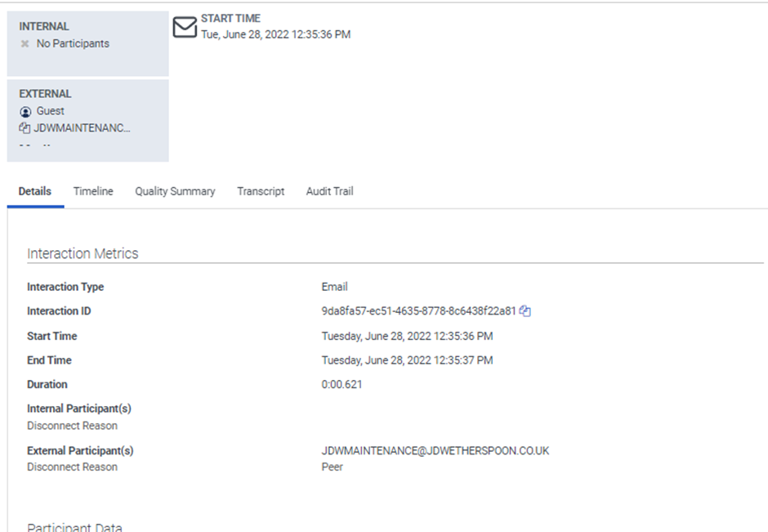Click the Duration value 0:00.621
Viewport: 768px width, 532px height.
click(x=342, y=384)
